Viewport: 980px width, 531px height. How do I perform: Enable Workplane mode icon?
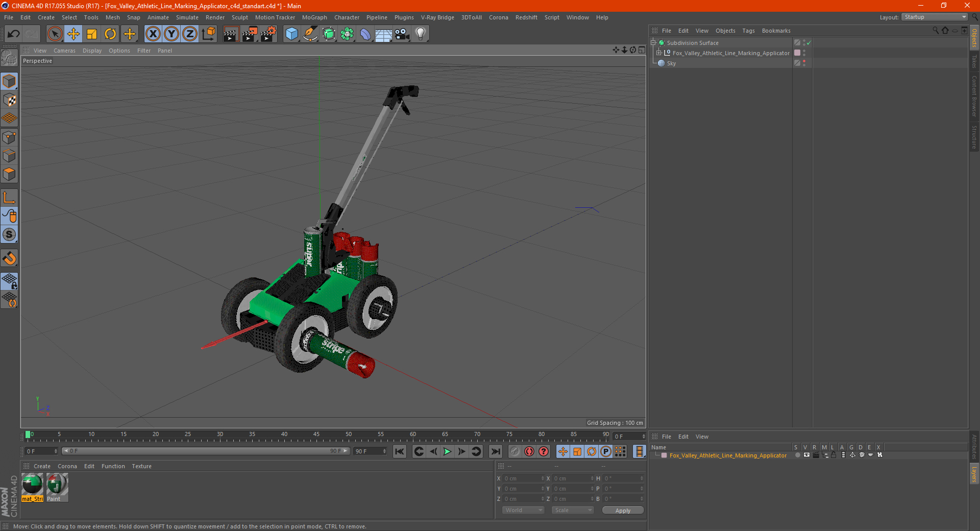[9, 118]
